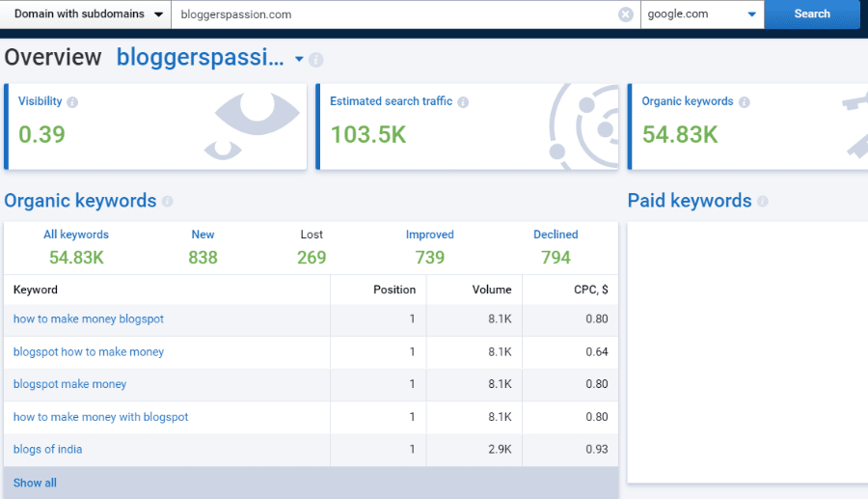Open keyword 'blogspot how to make money'
The image size is (868, 499).
[89, 351]
